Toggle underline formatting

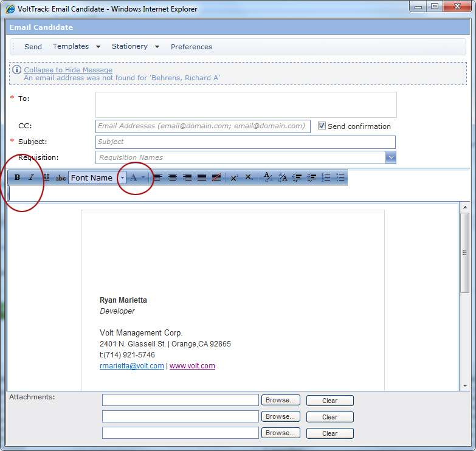46,177
